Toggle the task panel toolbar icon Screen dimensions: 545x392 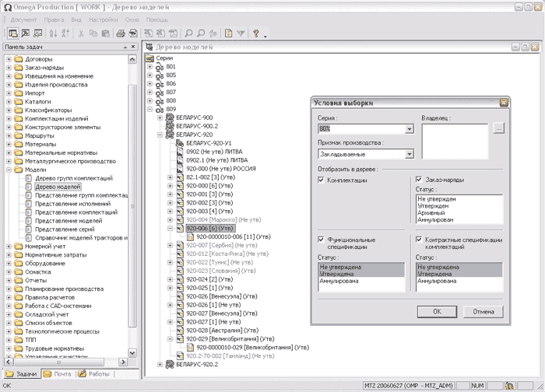point(13,33)
